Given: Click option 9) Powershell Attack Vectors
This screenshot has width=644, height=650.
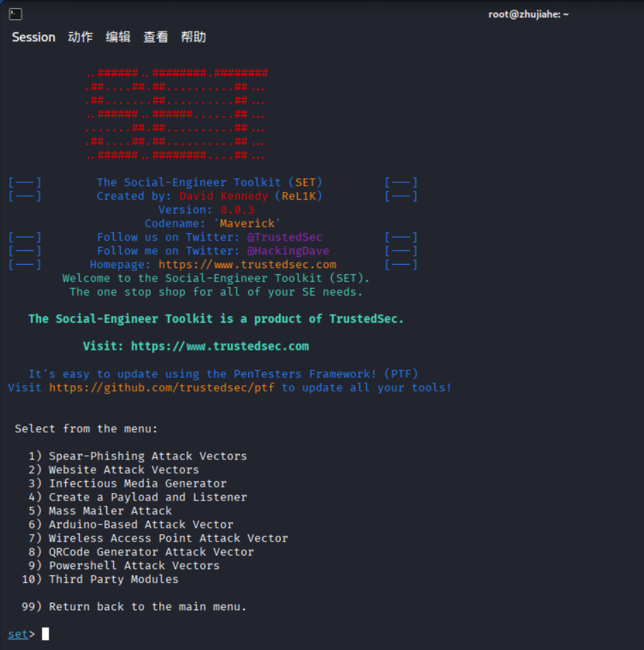Looking at the screenshot, I should 124,566.
